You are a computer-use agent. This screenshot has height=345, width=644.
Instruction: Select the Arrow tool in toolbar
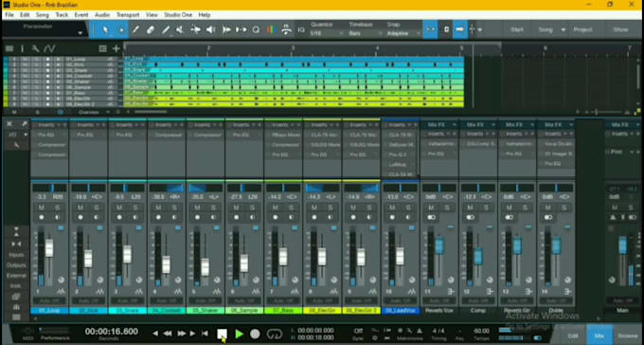(x=105, y=29)
